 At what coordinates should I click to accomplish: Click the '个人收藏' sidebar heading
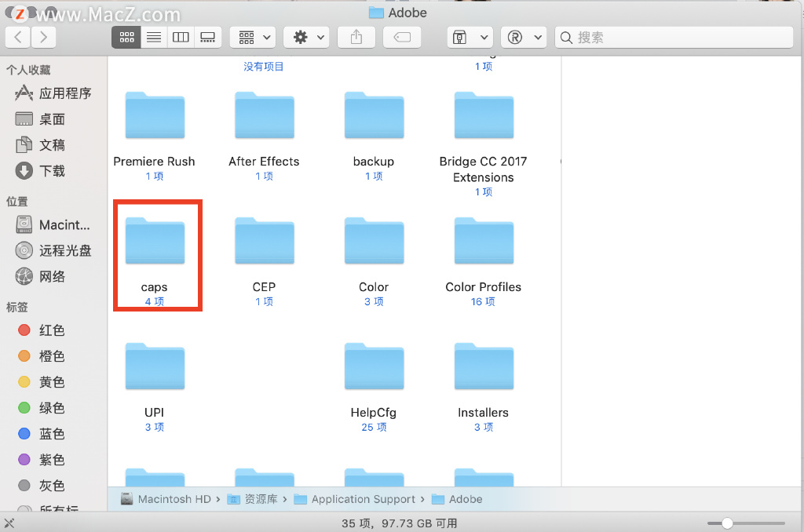tap(28, 70)
